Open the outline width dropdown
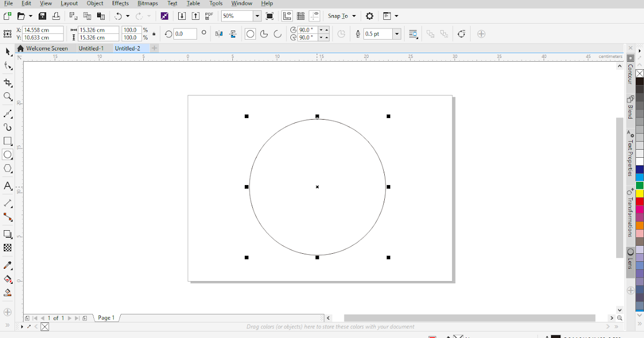Viewport: 644px width, 338px height. 397,34
